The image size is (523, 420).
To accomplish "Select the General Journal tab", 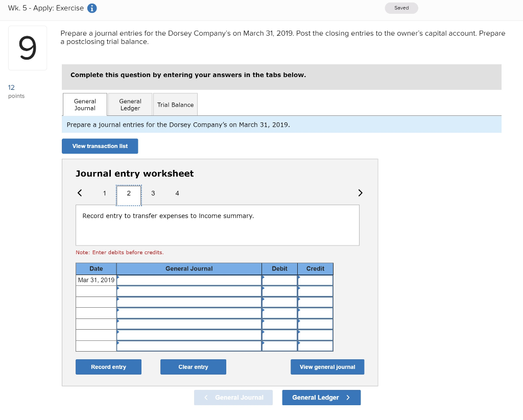I will click(x=84, y=104).
